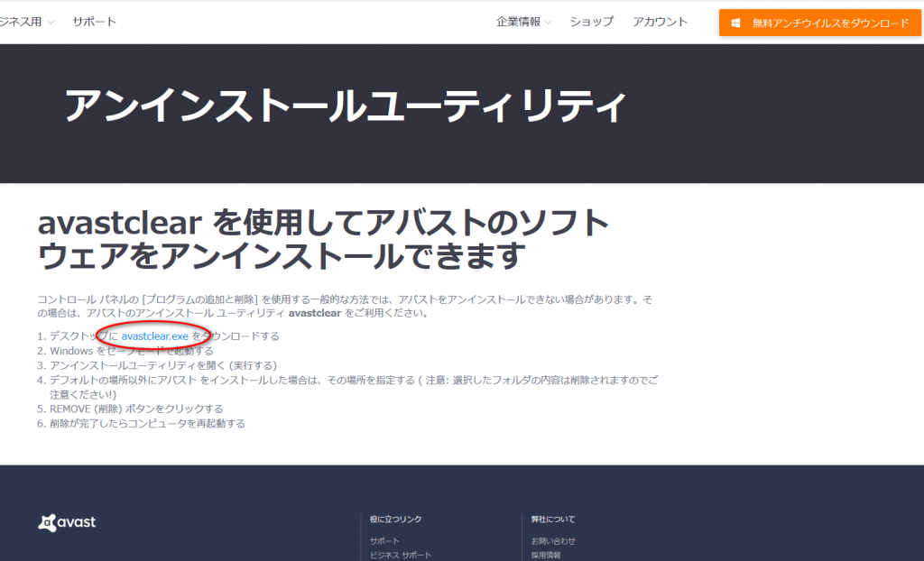Open サポート in the top navigation
The height and width of the screenshot is (561, 924).
pyautogui.click(x=95, y=22)
